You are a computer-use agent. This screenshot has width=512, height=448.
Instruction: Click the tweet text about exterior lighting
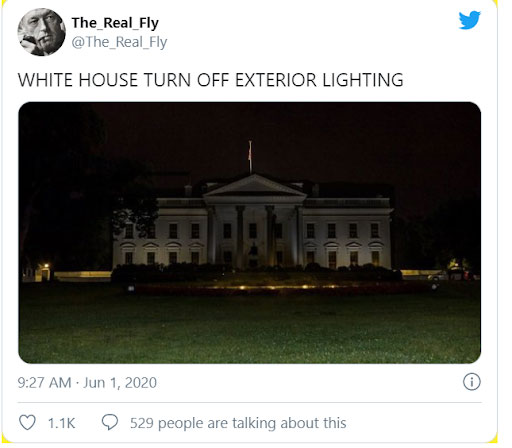210,80
